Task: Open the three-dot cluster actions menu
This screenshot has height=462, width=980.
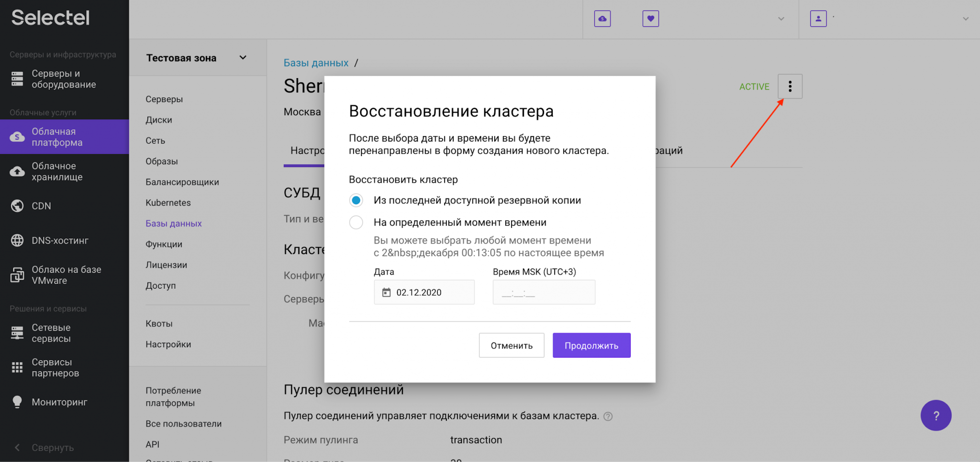Action: tap(790, 86)
